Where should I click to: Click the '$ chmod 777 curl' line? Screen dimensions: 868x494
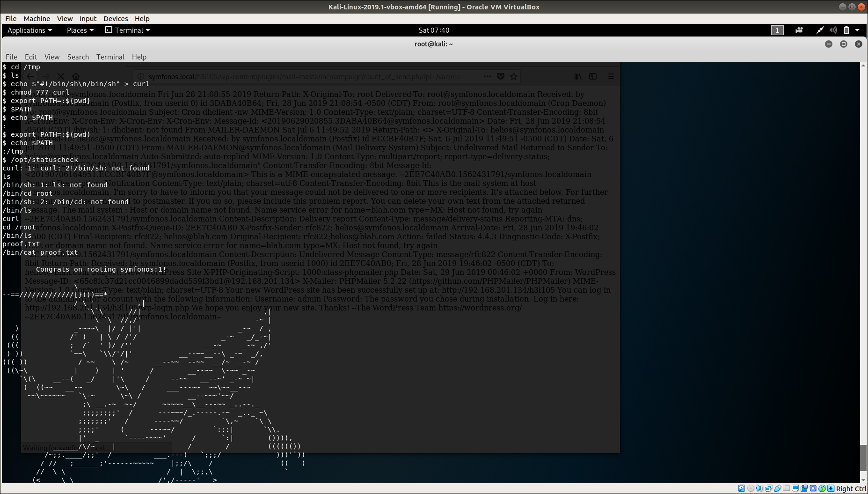36,92
